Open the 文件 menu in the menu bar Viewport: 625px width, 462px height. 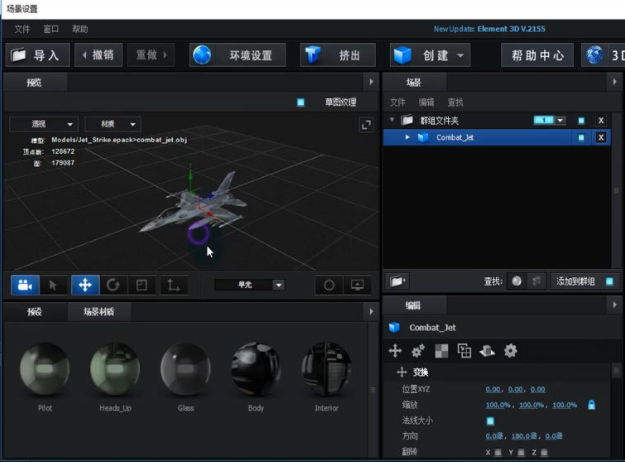pos(22,29)
